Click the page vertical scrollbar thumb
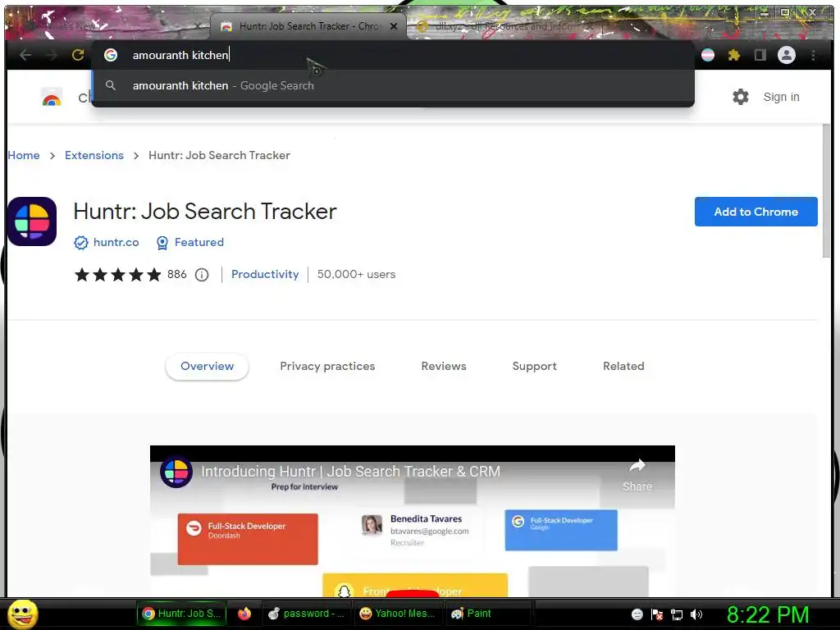Image resolution: width=840 pixels, height=630 pixels. 826,190
